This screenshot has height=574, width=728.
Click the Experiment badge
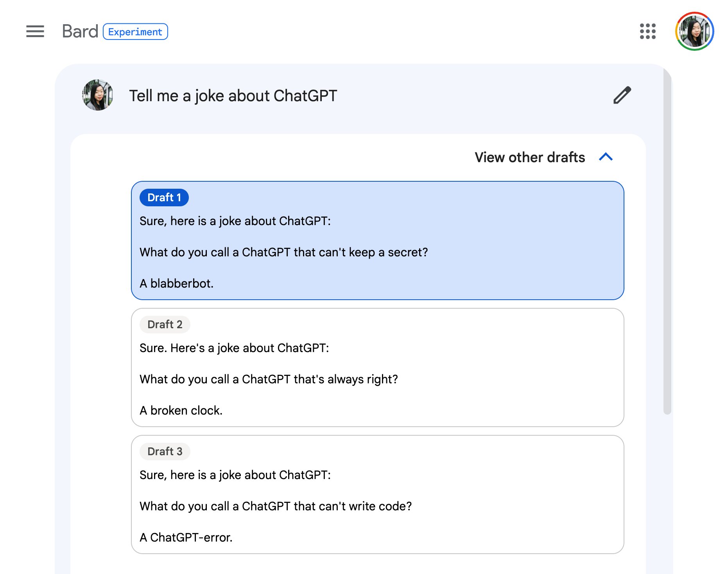pos(135,32)
